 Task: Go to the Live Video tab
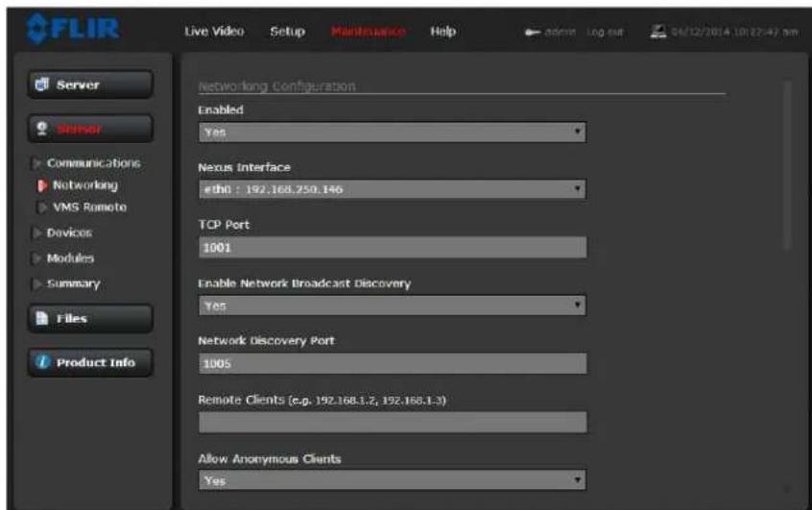tap(214, 32)
